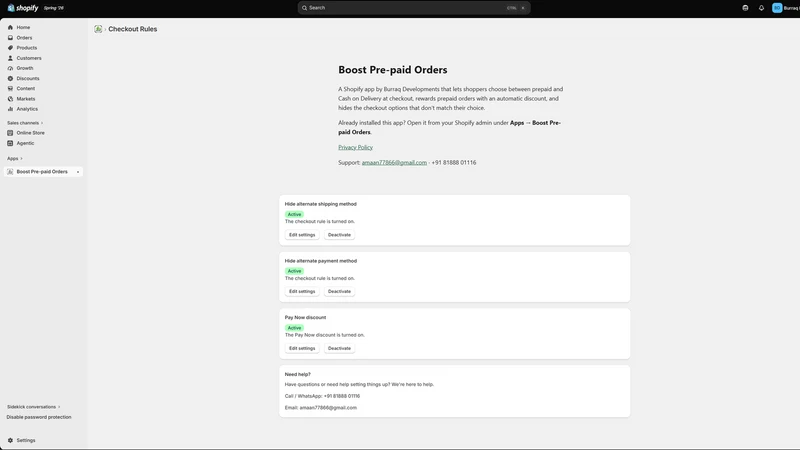Click the Growth icon in the sidebar

coord(10,68)
